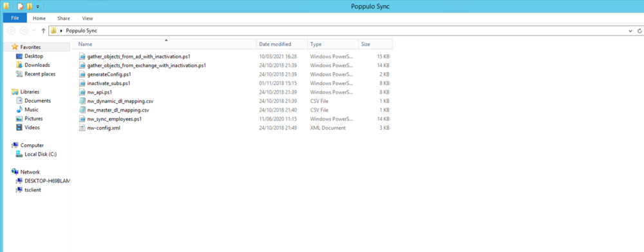This screenshot has width=644, height=252.
Task: Click the file name nw_sync_employees.ps1
Action: 115,119
